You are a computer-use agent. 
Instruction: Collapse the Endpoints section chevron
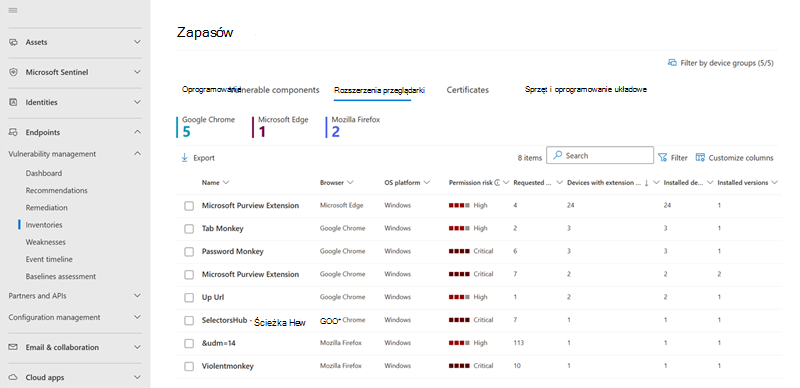[137, 132]
